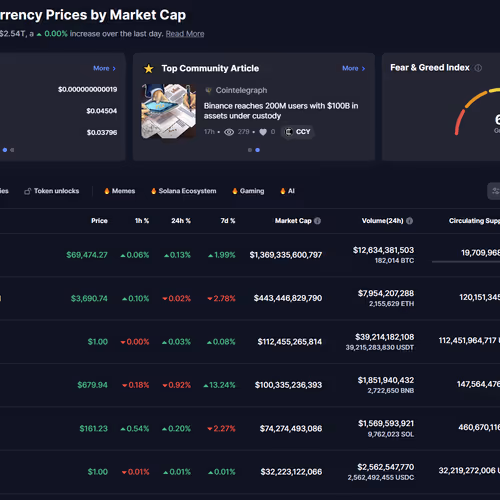Sort table by 7d % column
This screenshot has width=500, height=500.
point(228,221)
